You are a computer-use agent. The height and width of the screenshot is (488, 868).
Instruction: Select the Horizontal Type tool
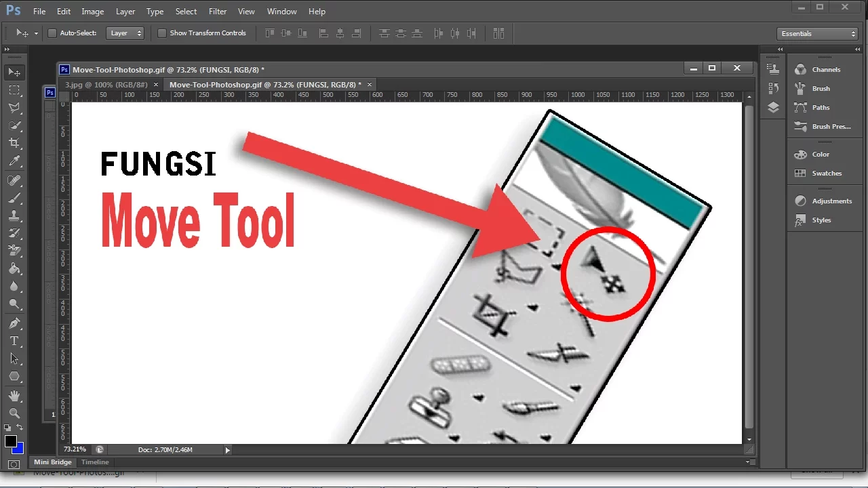[14, 341]
